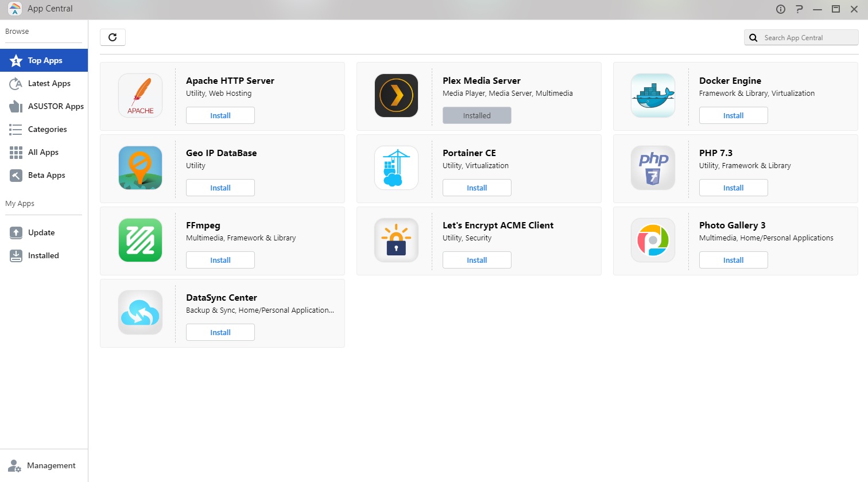Open the Photo Gallery 3 app icon
This screenshot has height=482, width=868.
[x=653, y=240]
